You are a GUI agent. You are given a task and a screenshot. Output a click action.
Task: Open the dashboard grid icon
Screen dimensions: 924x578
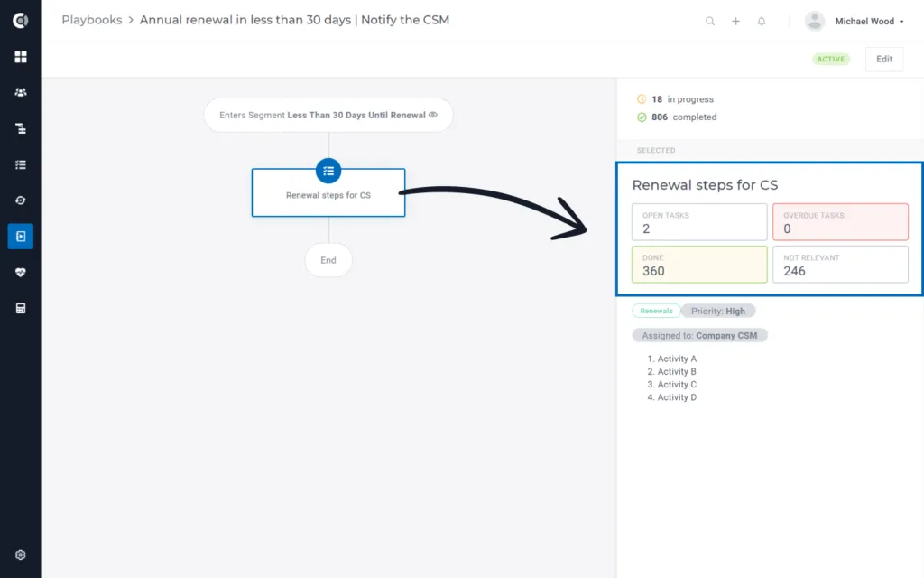pos(21,57)
